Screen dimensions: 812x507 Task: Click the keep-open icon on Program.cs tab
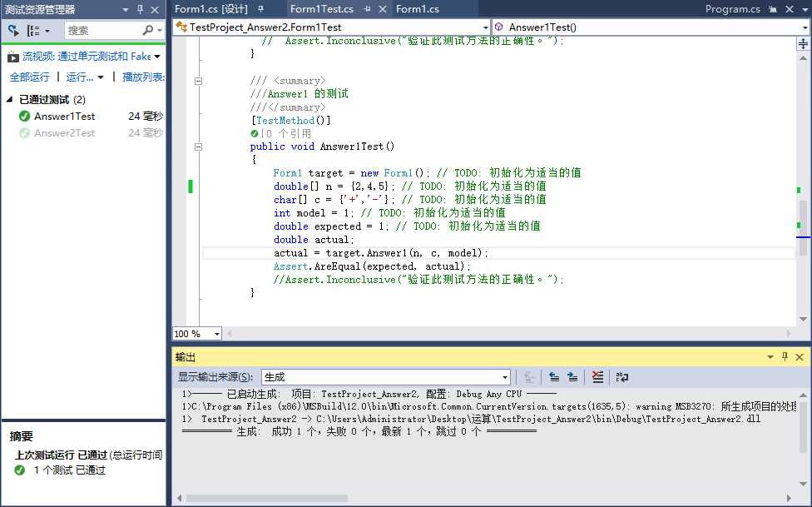click(773, 9)
